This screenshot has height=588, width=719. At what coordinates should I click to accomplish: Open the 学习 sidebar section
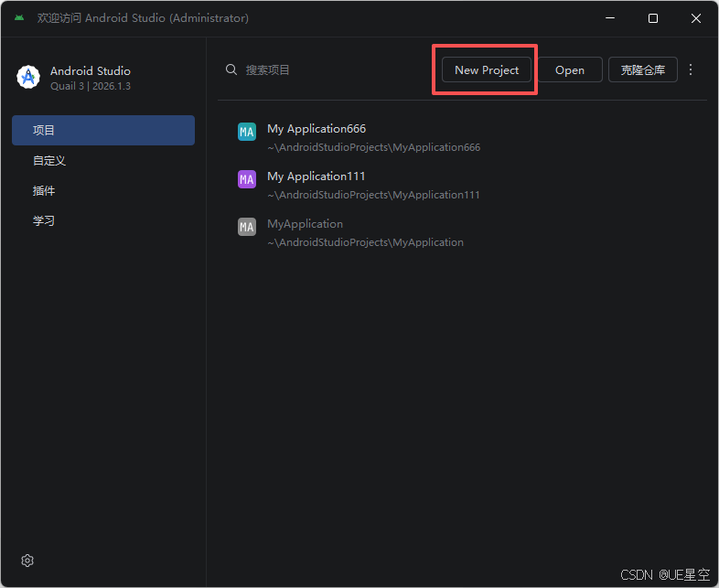(x=103, y=221)
